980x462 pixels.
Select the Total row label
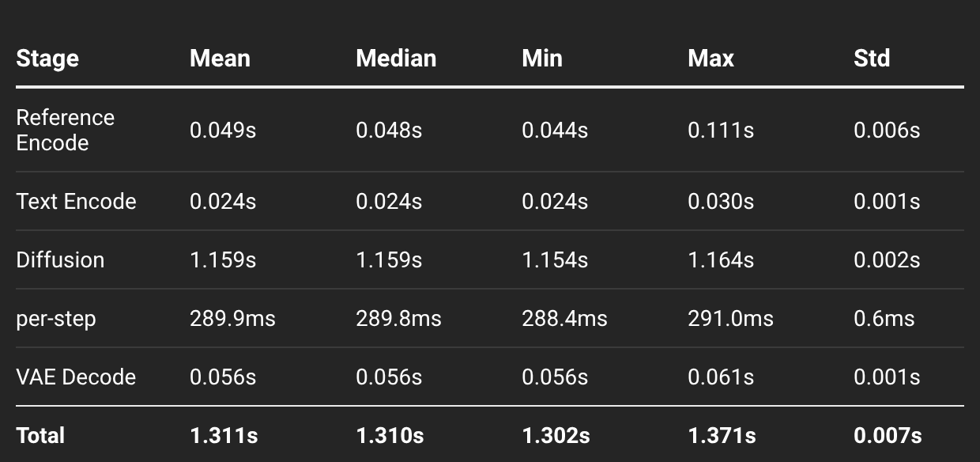point(40,435)
